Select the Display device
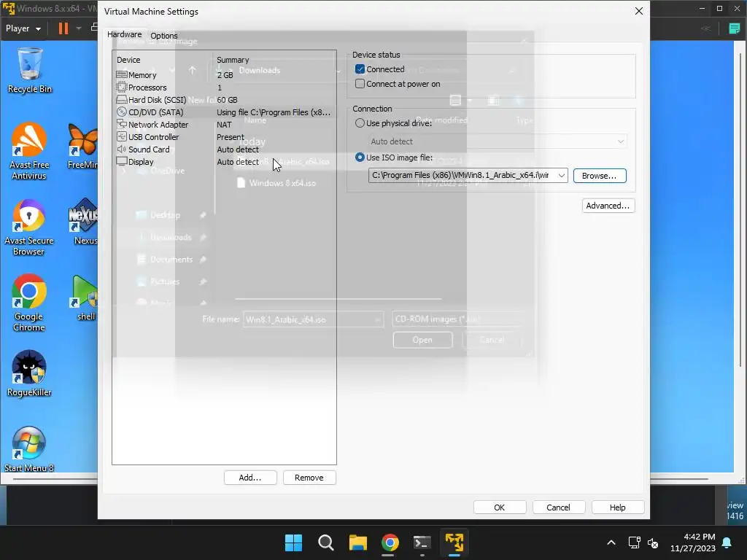The height and width of the screenshot is (560, 747). [224, 162]
